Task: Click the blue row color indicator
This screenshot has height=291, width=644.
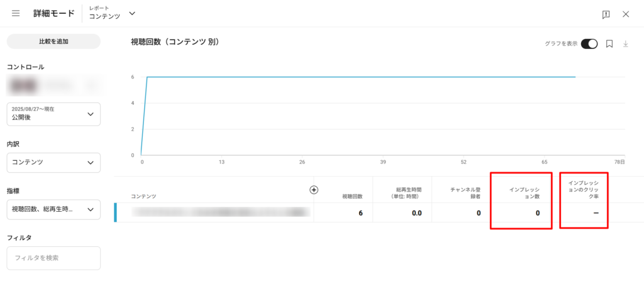Action: [x=116, y=212]
